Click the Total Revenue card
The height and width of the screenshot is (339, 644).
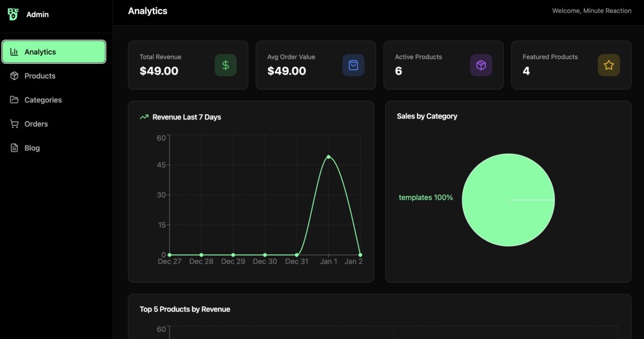188,65
